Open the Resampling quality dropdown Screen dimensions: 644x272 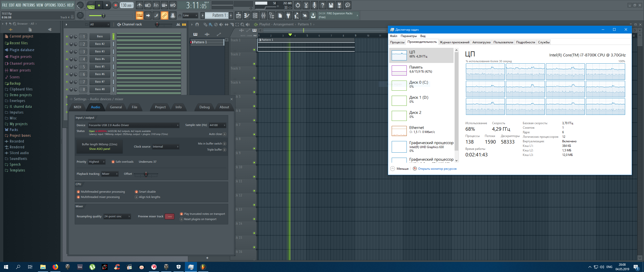coord(117,216)
